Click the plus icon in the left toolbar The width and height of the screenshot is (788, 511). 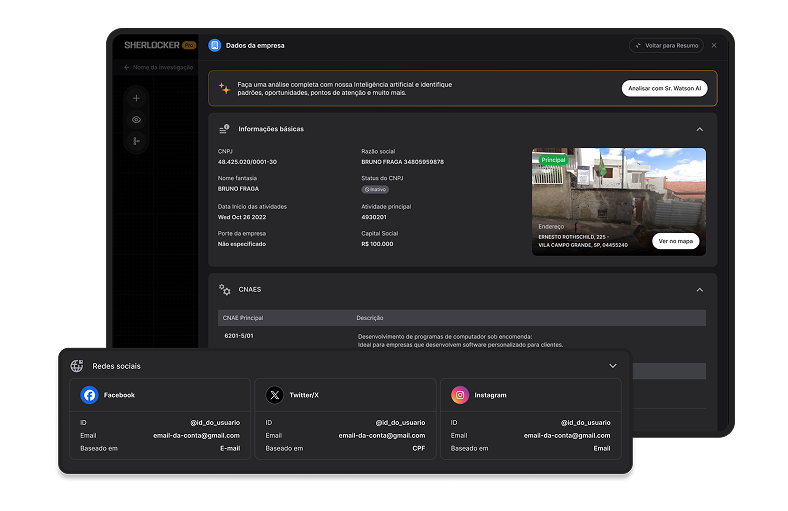tap(136, 98)
